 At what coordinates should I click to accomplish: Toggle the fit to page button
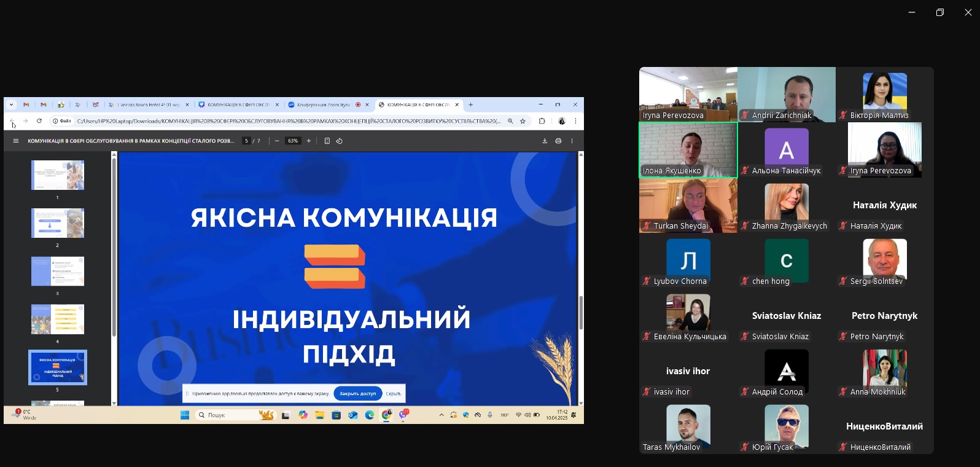[x=327, y=141]
